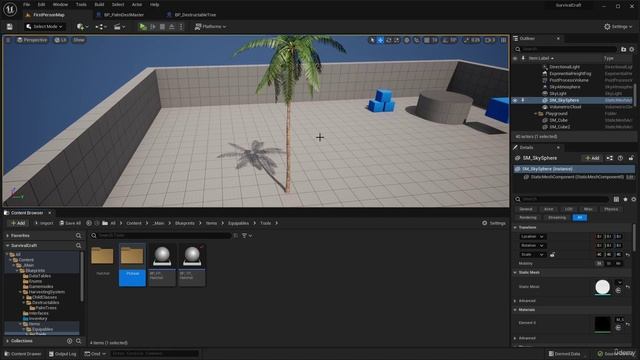Viewport: 640px width, 360px height.
Task: Activate the Rotate gizmo tool
Action: point(389,40)
